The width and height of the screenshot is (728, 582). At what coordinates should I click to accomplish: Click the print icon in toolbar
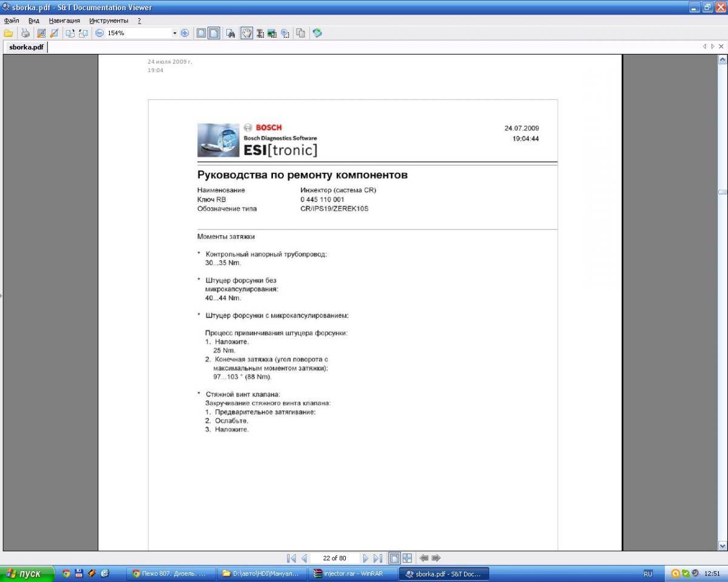(x=25, y=33)
